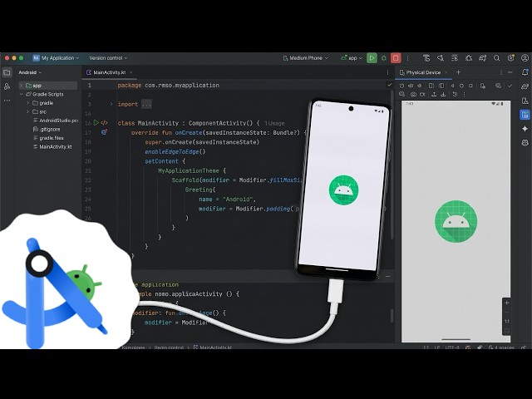Open the app run configuration dropdown
532x399 pixels.
[352, 58]
